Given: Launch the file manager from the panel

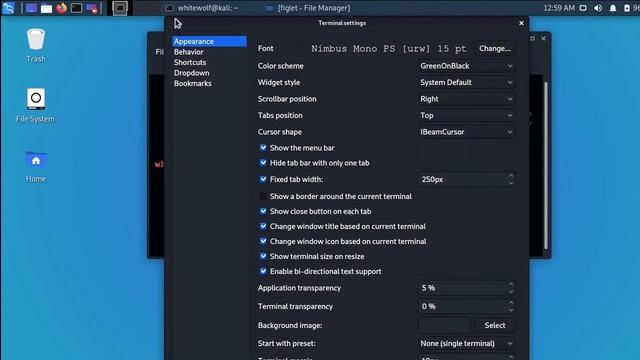Looking at the screenshot, I should [x=46, y=8].
